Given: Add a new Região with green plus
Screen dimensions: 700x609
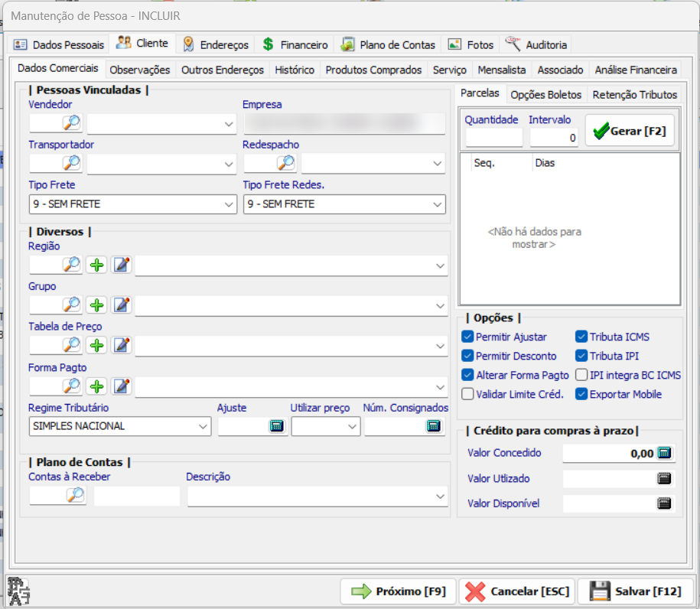Looking at the screenshot, I should (97, 265).
